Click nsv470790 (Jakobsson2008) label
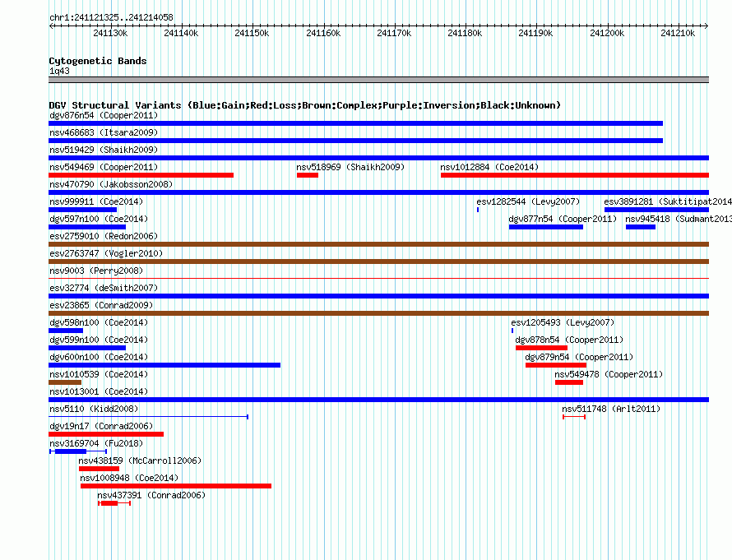 [x=111, y=184]
